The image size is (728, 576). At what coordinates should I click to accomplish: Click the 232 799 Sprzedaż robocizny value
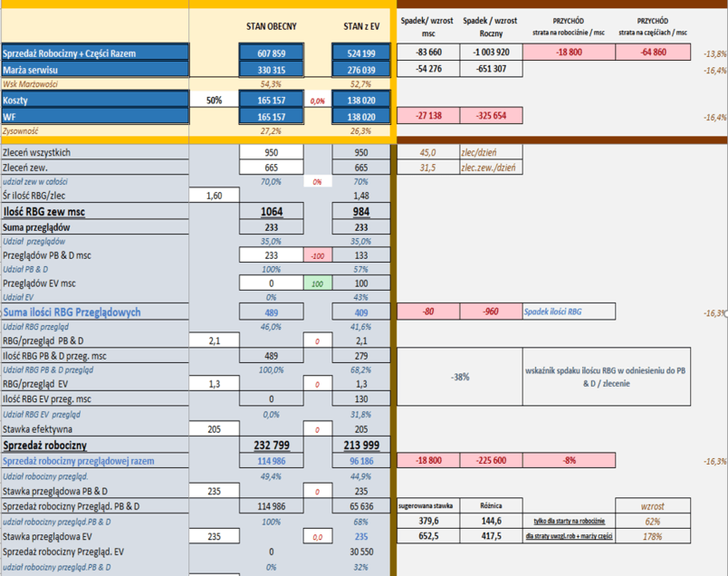(272, 446)
